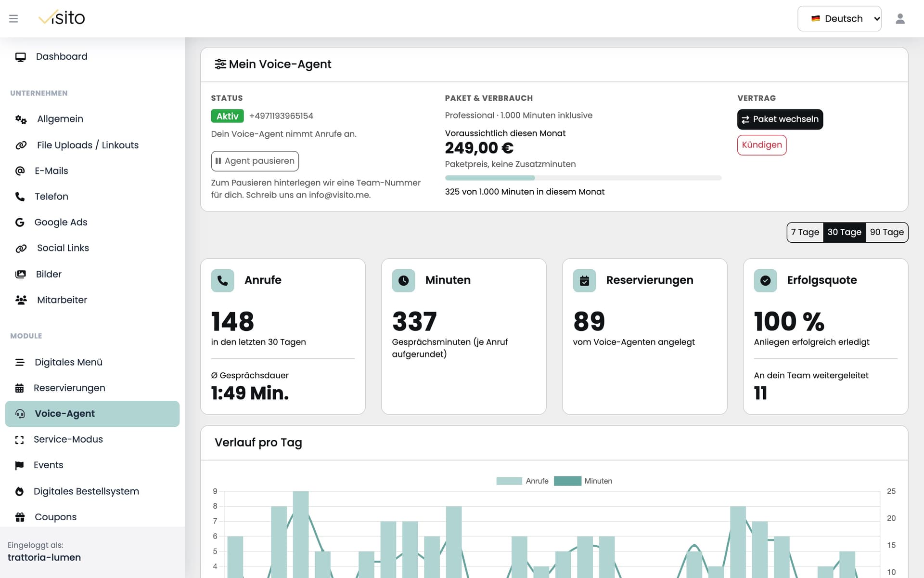
Task: Click the Coupons gift icon
Action: (20, 517)
